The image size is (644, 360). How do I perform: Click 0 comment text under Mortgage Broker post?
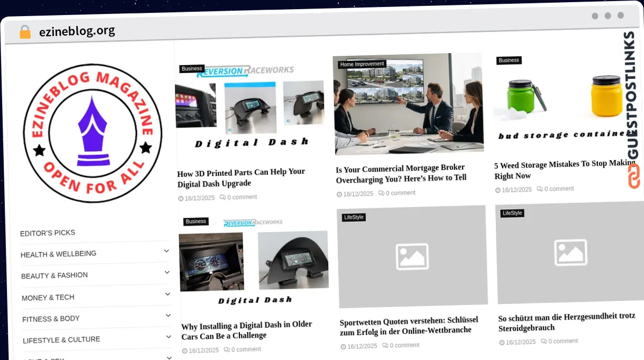[x=401, y=193]
